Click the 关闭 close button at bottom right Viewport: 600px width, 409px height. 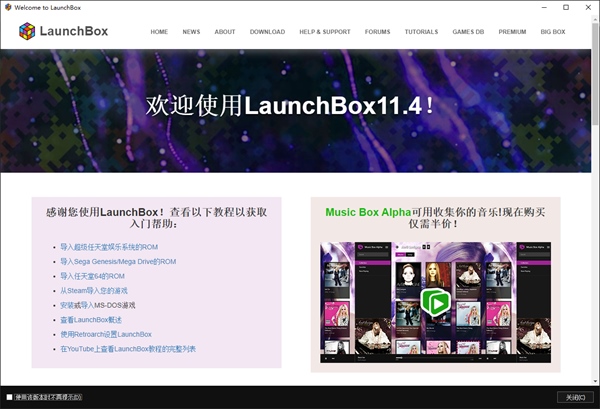(575, 398)
